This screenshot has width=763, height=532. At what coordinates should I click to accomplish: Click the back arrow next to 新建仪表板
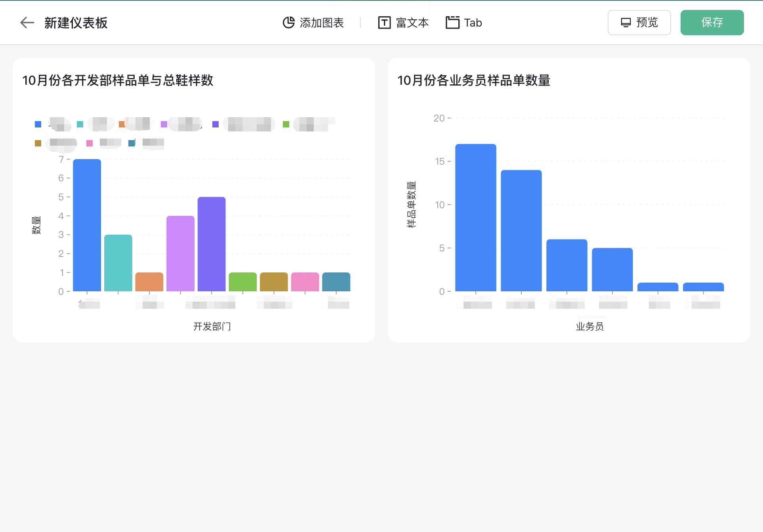[27, 23]
